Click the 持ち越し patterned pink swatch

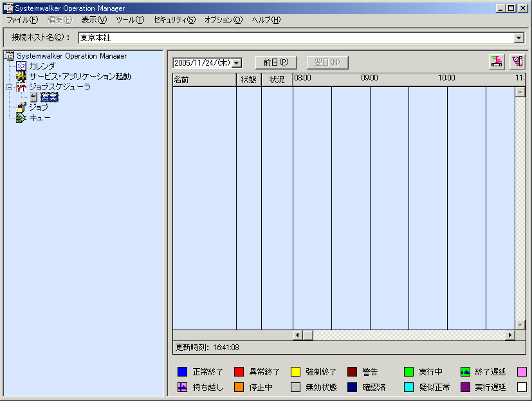[182, 387]
